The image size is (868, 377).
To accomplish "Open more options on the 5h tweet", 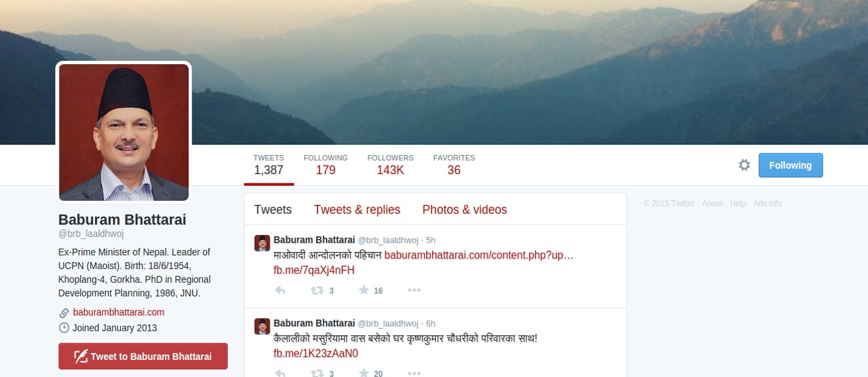I will 414,290.
